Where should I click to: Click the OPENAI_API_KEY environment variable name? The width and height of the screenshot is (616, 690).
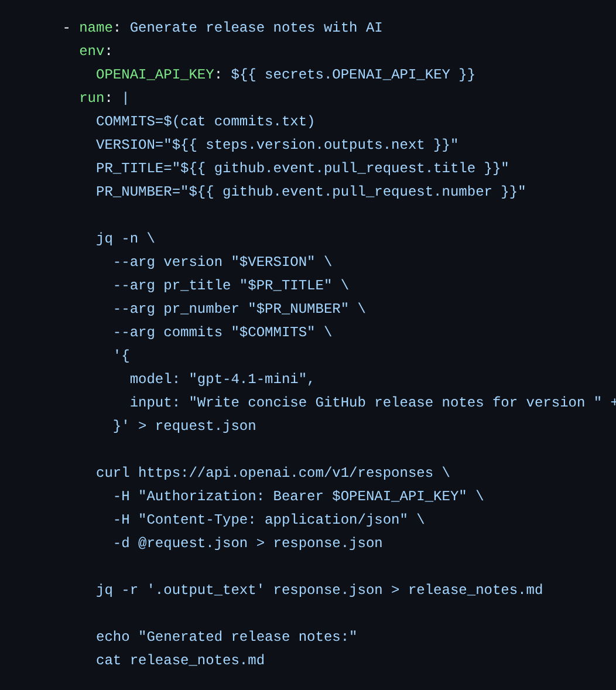click(155, 74)
